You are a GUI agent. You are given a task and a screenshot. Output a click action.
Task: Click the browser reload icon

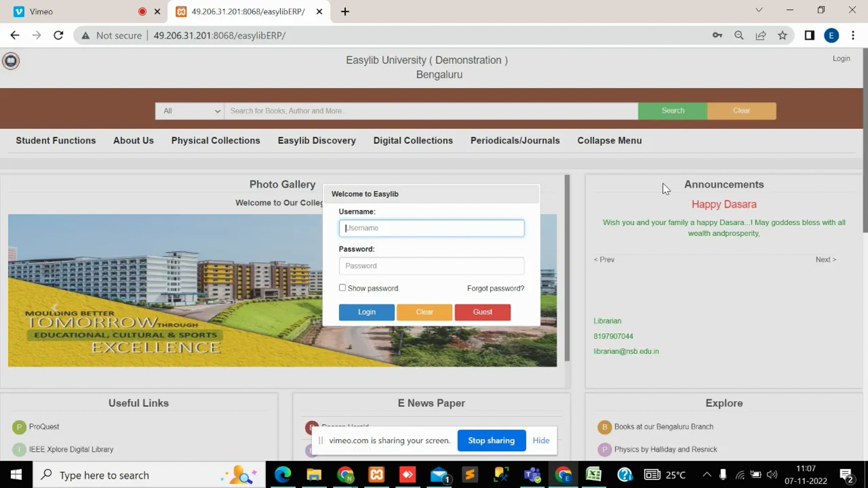coord(58,35)
